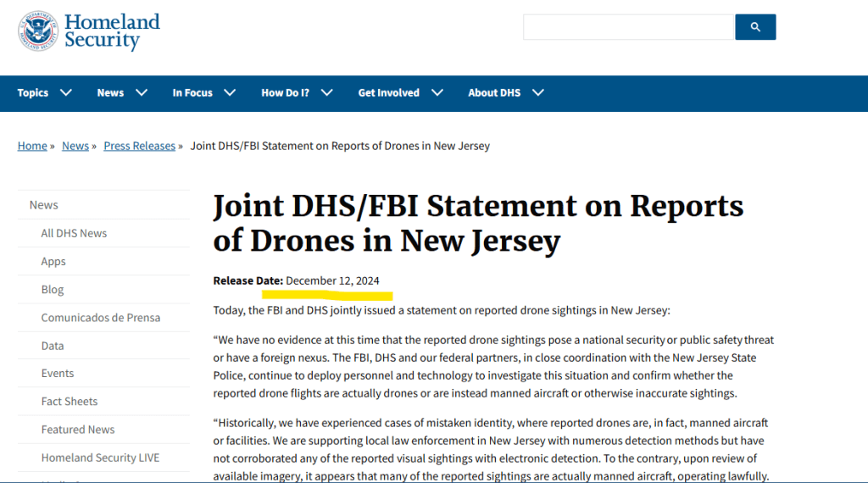Open the In Focus dropdown chevron
The height and width of the screenshot is (483, 868).
click(230, 92)
